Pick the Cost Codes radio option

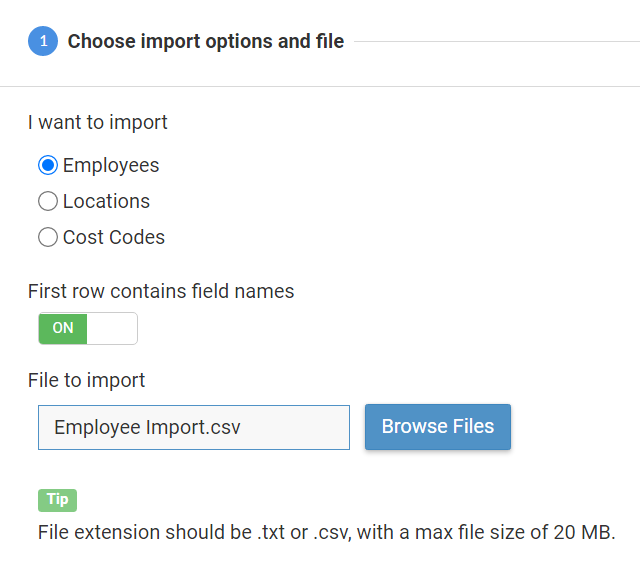pyautogui.click(x=48, y=237)
